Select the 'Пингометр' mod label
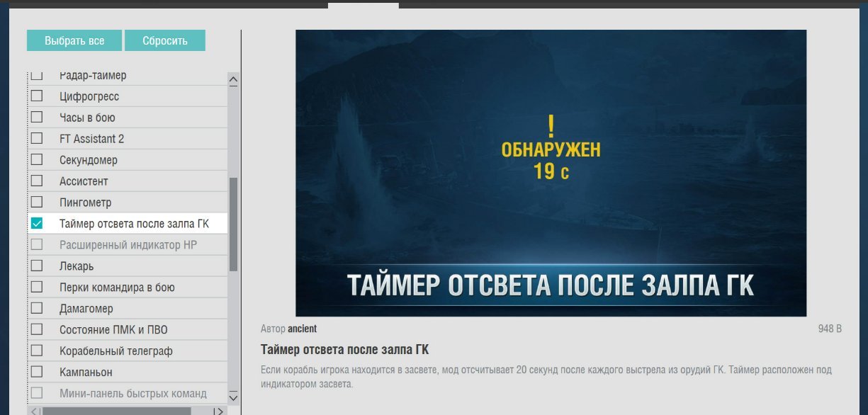The height and width of the screenshot is (415, 868). click(86, 203)
